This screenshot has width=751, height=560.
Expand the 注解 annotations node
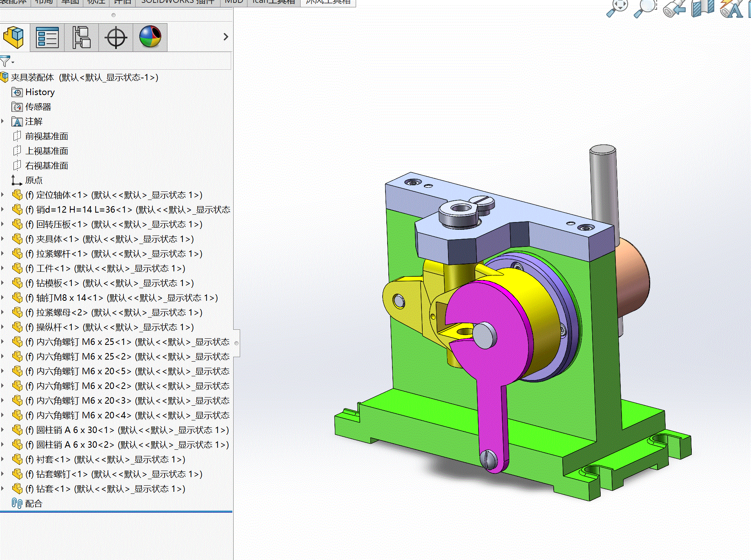[2, 121]
